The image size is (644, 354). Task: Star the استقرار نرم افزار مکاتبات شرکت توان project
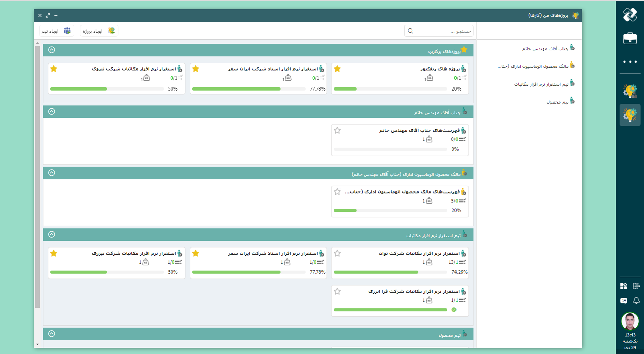(x=337, y=253)
